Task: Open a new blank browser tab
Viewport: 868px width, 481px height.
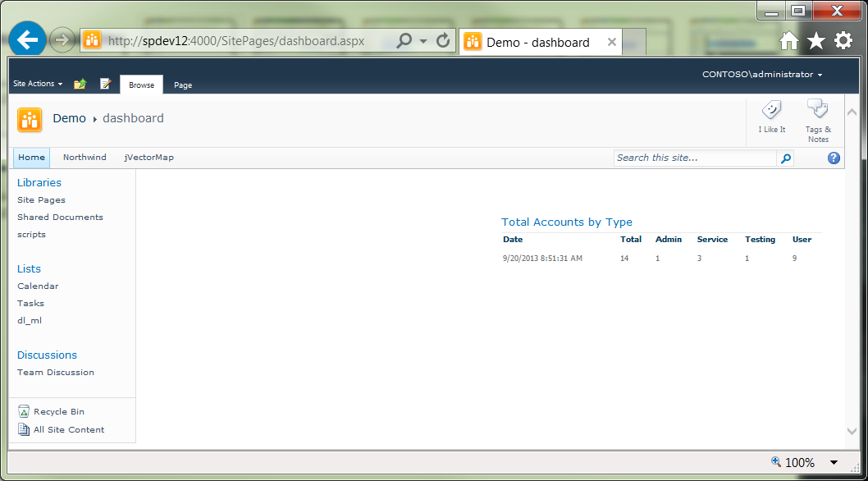Action: [x=634, y=42]
